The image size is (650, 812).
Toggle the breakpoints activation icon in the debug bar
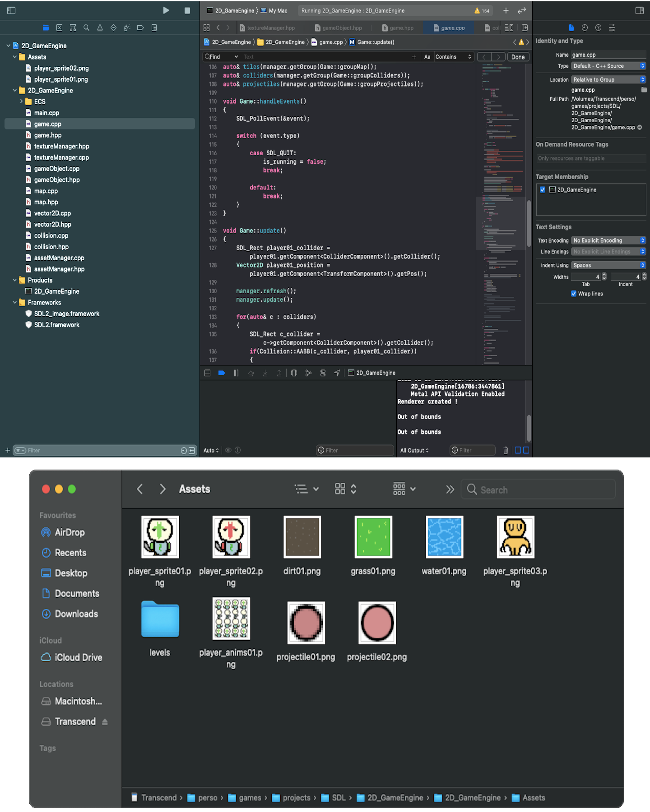pyautogui.click(x=222, y=373)
